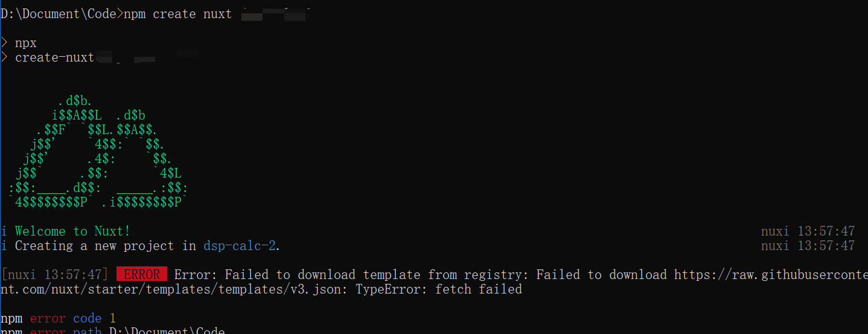
Task: Click the green Nuxt ASCII art logo
Action: (98, 152)
